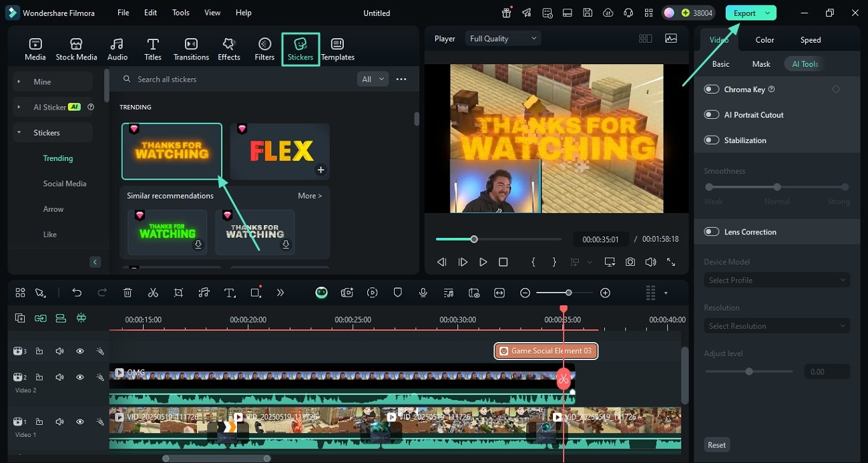The image size is (868, 463).
Task: Open the File menu
Action: tap(124, 13)
